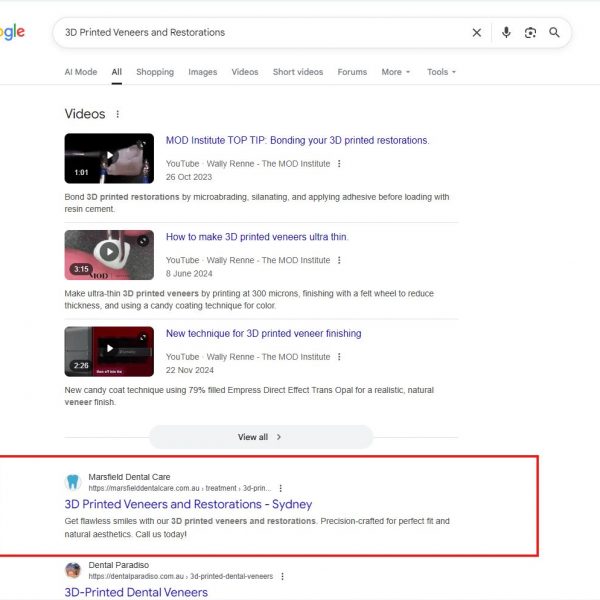Play the 3:15 ultra thin veneers thumbnail
This screenshot has width=600, height=600.
tap(109, 255)
